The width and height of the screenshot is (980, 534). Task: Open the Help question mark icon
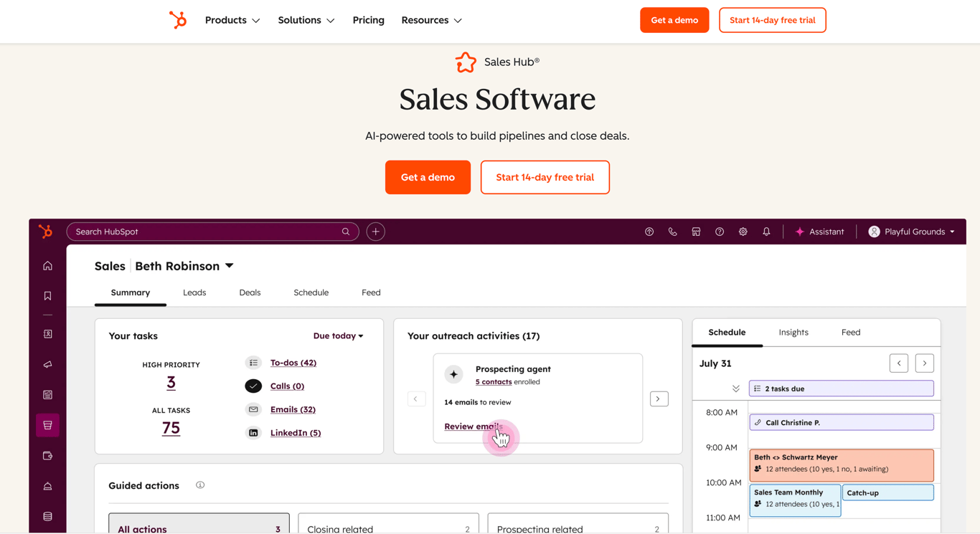click(720, 232)
